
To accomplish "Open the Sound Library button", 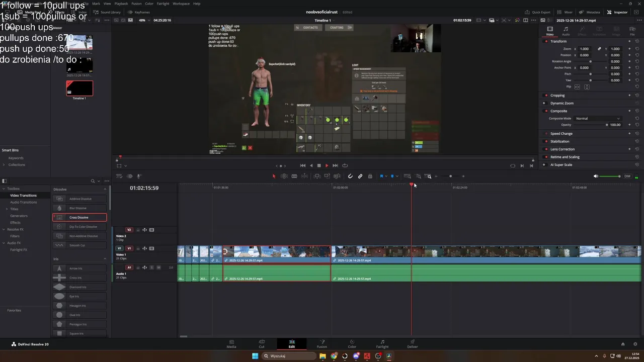I will coord(107,12).
